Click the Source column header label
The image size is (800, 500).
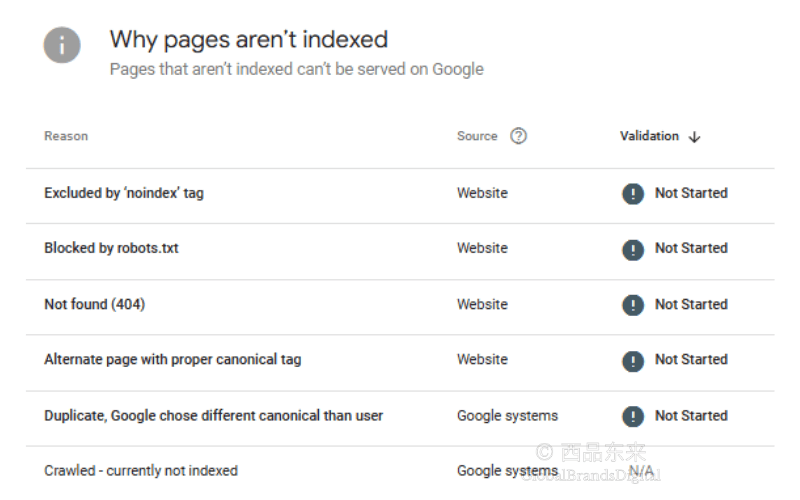click(x=477, y=136)
